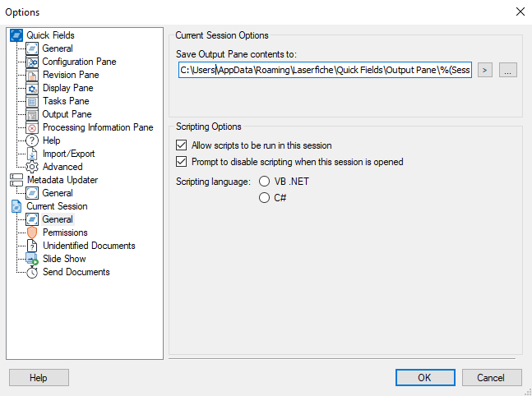This screenshot has height=396, width=532.
Task: Click the Revision Pane icon
Action: (x=32, y=75)
